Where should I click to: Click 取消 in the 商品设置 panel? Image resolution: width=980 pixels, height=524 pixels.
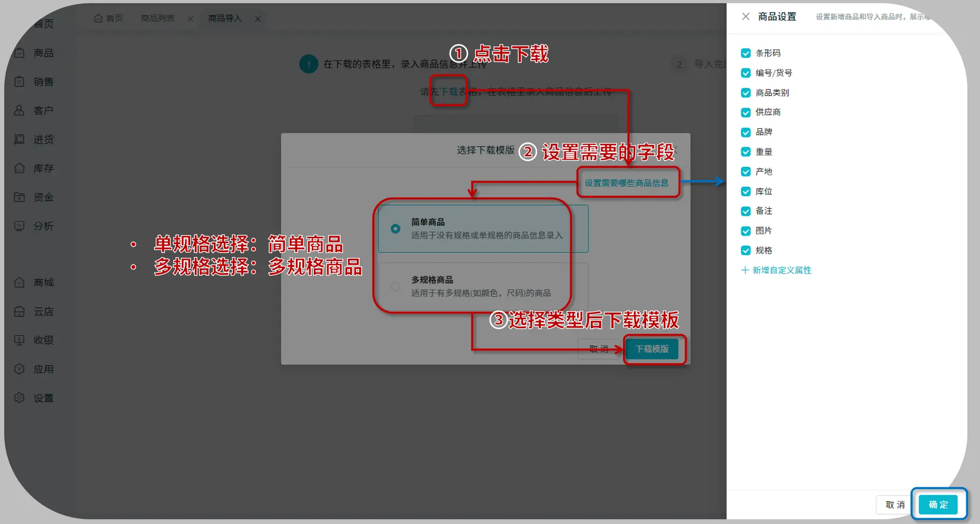[x=895, y=505]
